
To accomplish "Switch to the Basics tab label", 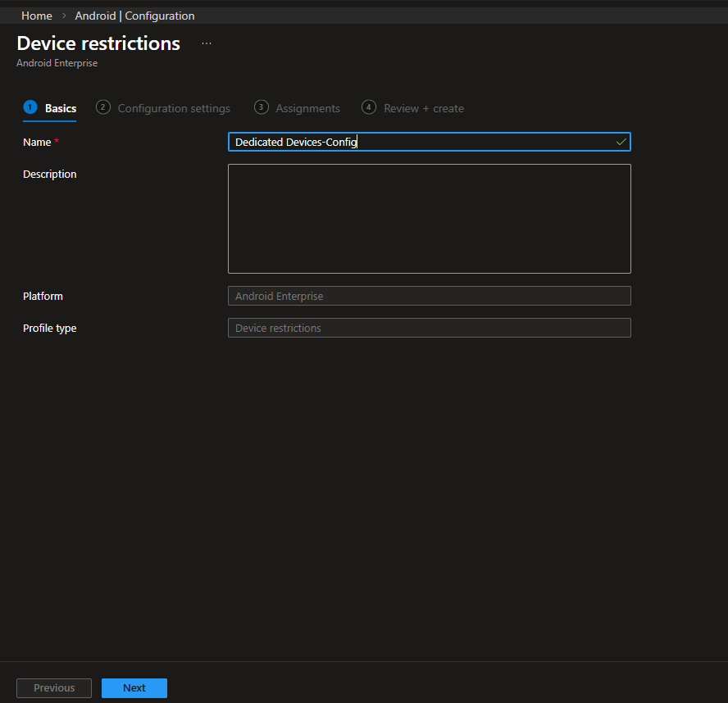I will pos(61,108).
